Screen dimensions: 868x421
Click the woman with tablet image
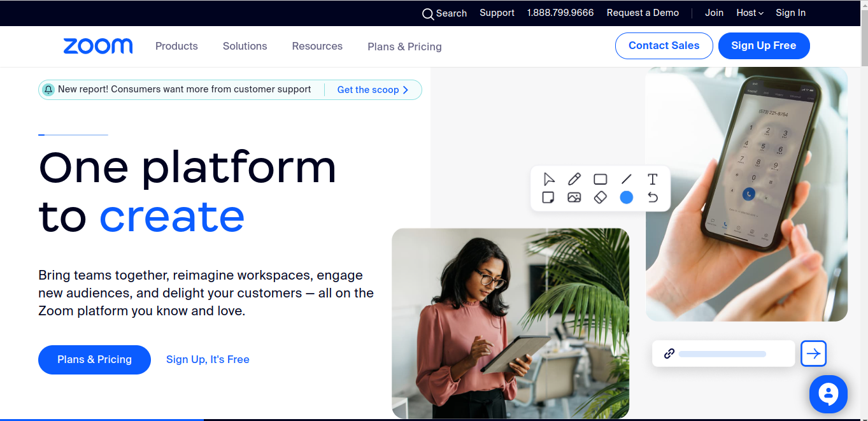(x=510, y=323)
